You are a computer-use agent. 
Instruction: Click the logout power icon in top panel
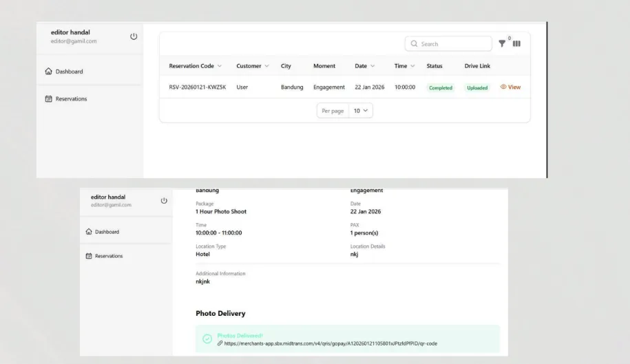click(134, 36)
